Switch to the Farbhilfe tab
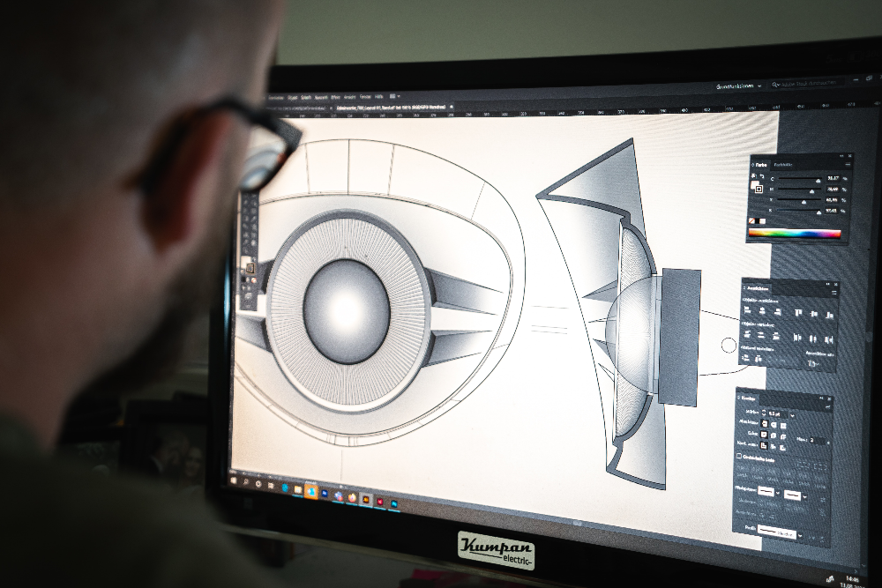Image resolution: width=882 pixels, height=588 pixels. (x=784, y=165)
